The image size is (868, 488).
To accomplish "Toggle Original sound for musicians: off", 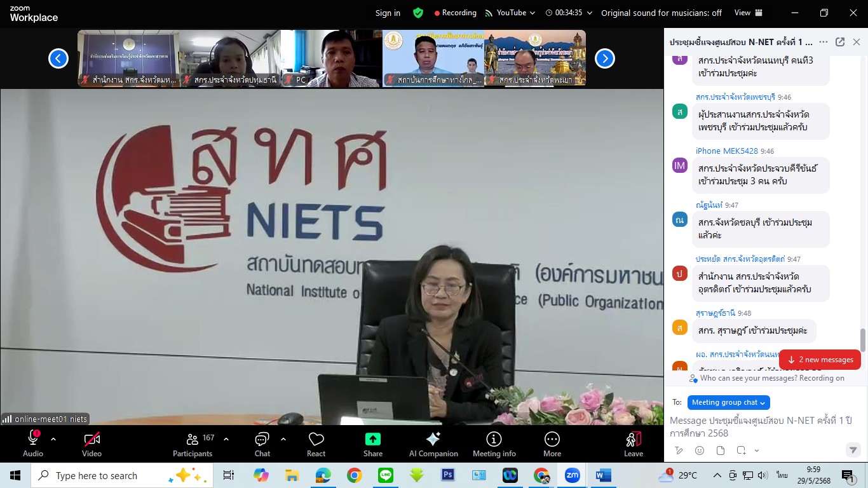I will pos(661,13).
